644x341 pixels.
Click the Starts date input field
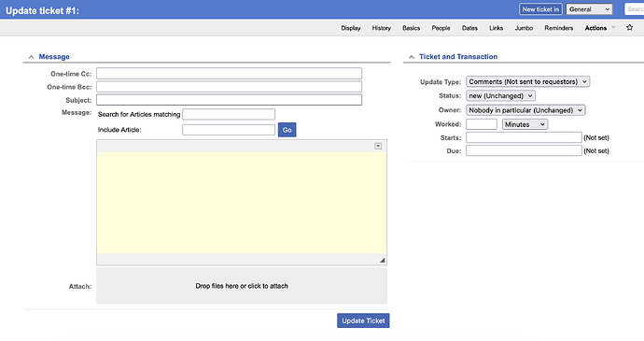click(524, 137)
